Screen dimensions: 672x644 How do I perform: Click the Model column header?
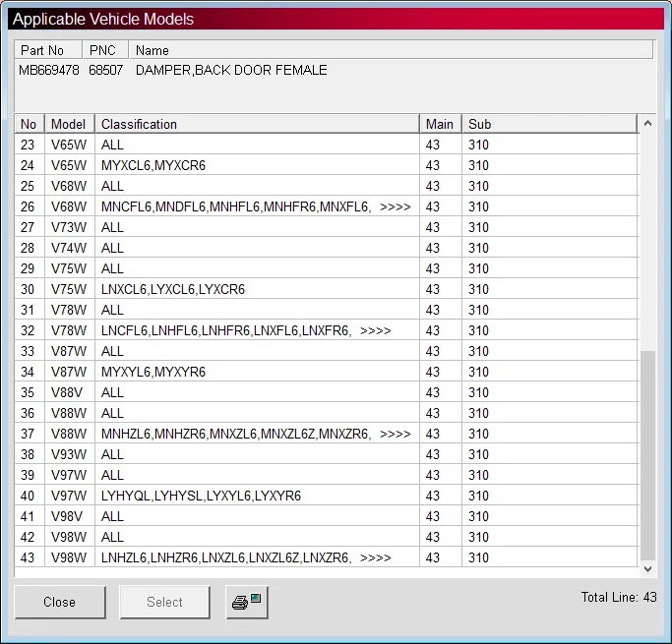pyautogui.click(x=70, y=124)
